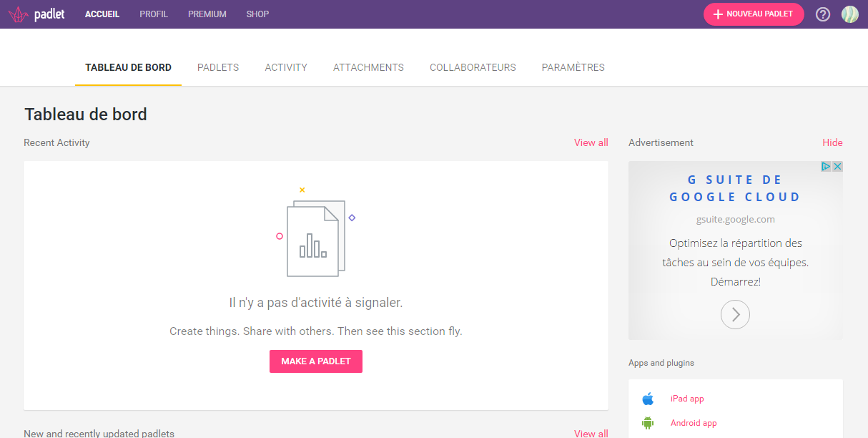The width and height of the screenshot is (868, 438).
Task: Open the PARAMÈTRES tab
Action: point(572,67)
